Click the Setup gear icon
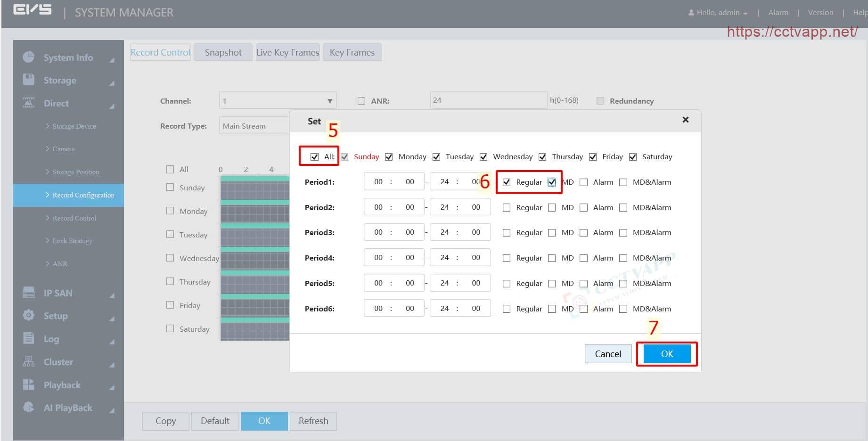The width and height of the screenshot is (868, 441). click(29, 315)
